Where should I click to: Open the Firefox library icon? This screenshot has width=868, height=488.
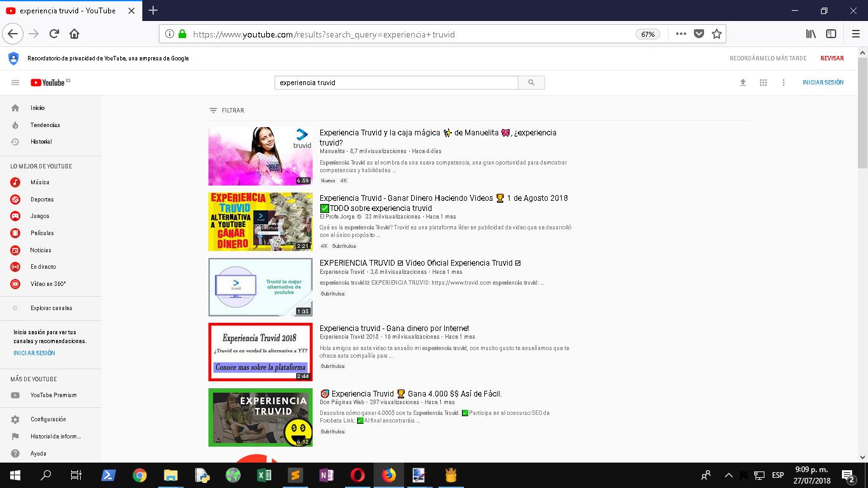point(811,34)
